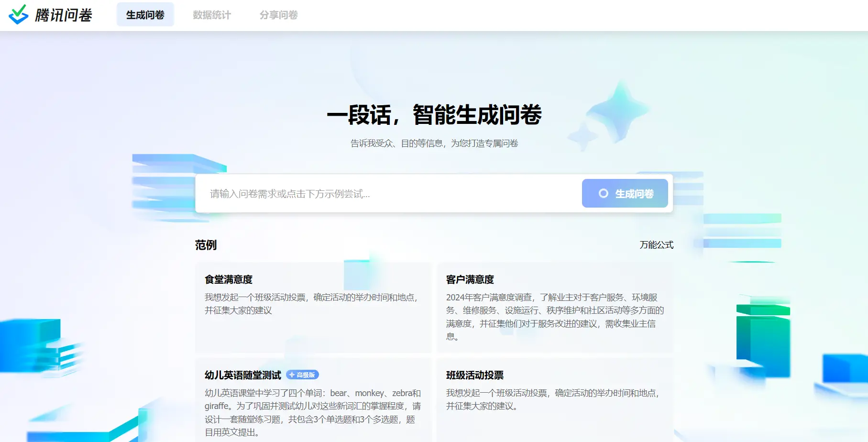Click the 腾讯问卷 brand name text
Screen dimensions: 868x442
(x=64, y=14)
